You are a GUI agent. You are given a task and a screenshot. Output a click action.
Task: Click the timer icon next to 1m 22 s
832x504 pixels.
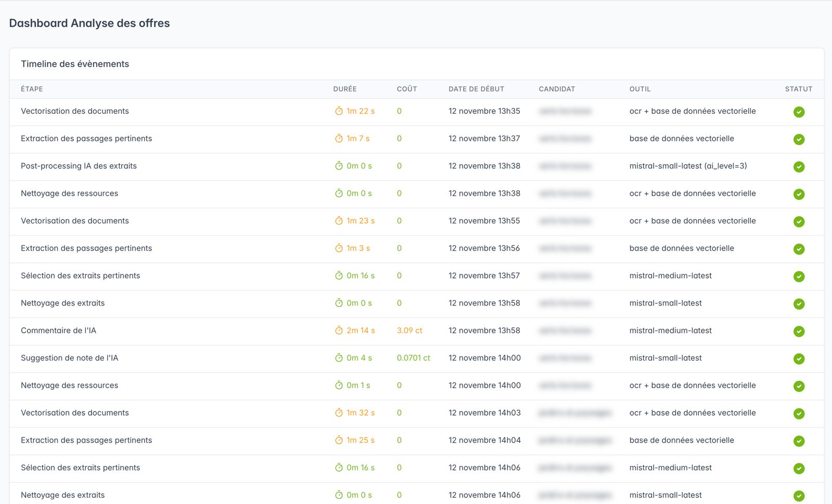(339, 111)
